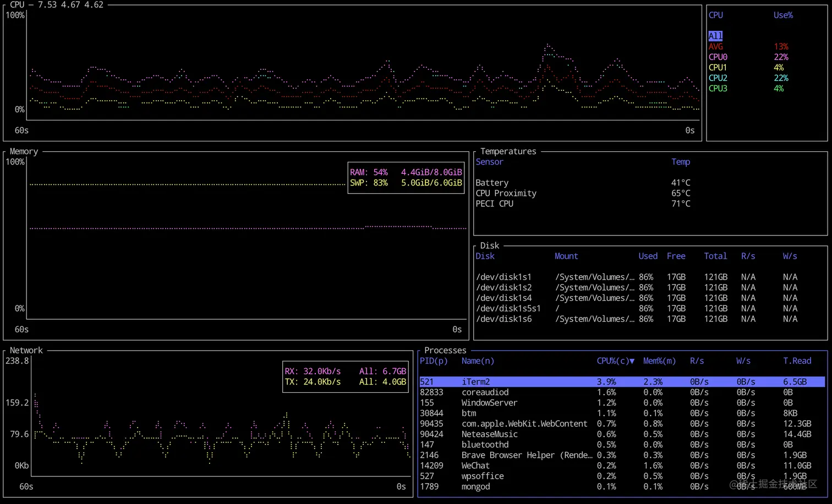
Task: Select the NeteaseMusic process row
Action: click(x=622, y=434)
